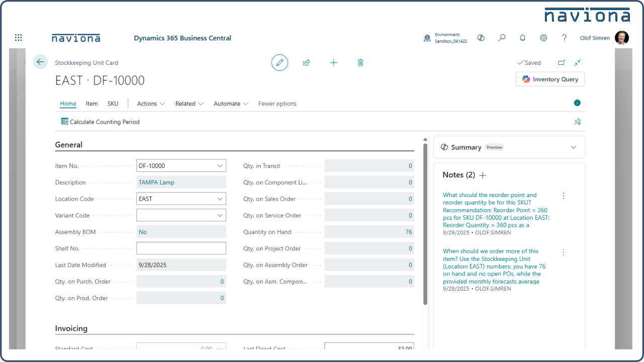Viewport: 644px width, 362px height.
Task: Click Fewer options
Action: coord(277,104)
